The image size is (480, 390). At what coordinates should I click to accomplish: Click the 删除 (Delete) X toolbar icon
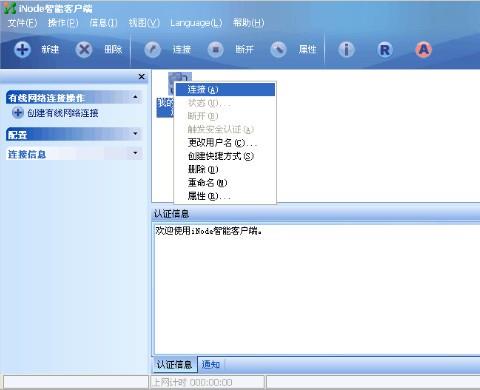84,50
